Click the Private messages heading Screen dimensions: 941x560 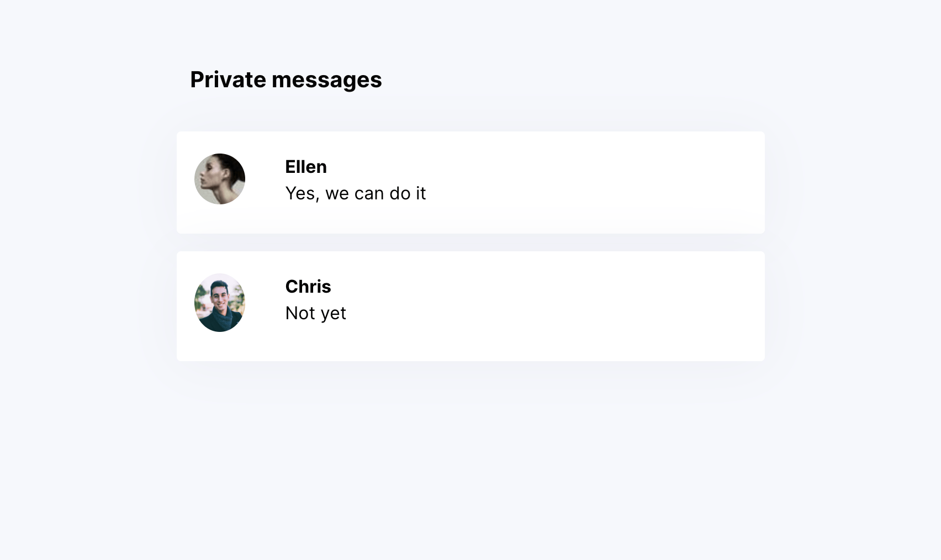pyautogui.click(x=286, y=79)
